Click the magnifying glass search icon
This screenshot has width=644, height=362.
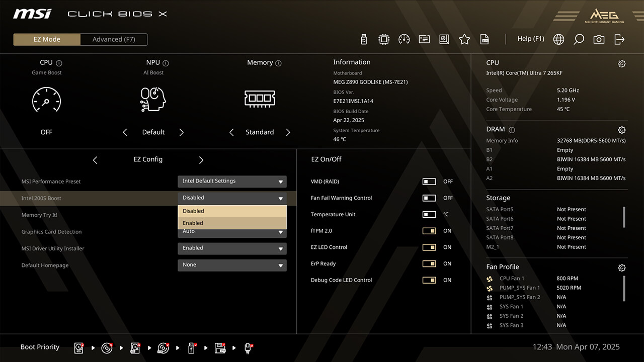(x=579, y=39)
